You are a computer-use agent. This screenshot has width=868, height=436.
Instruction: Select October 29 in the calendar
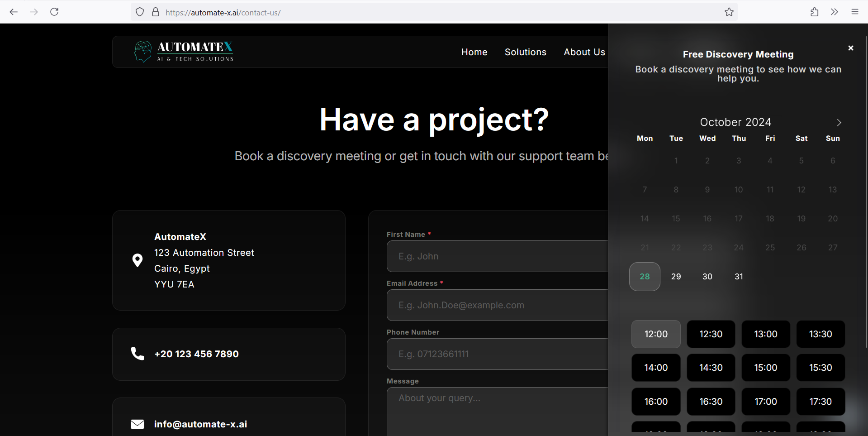676,277
